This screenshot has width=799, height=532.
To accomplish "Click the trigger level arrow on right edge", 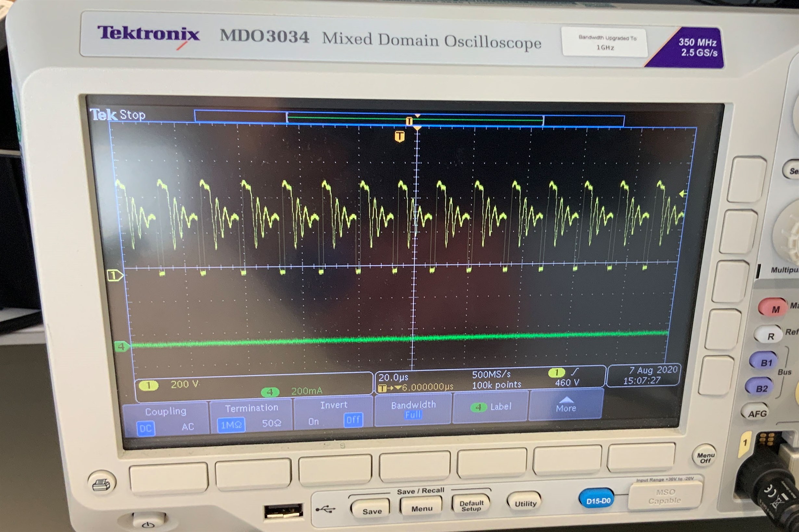I will pyautogui.click(x=683, y=194).
